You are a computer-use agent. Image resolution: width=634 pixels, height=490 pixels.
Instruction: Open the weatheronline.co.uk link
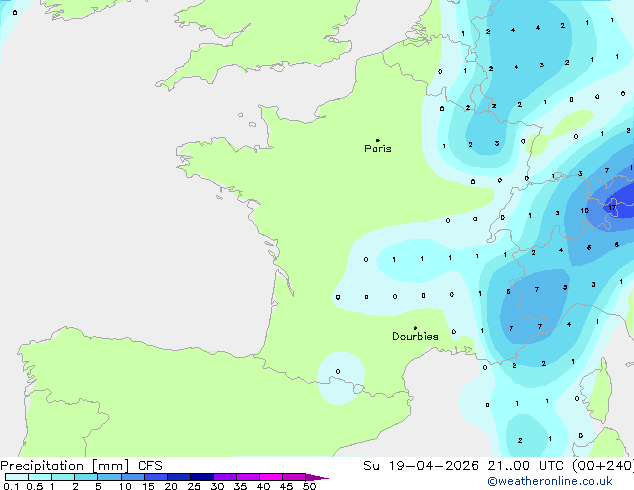pos(550,481)
